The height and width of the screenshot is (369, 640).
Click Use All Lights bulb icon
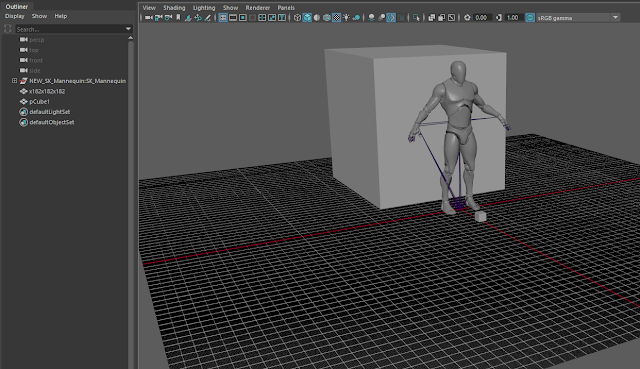tap(346, 18)
